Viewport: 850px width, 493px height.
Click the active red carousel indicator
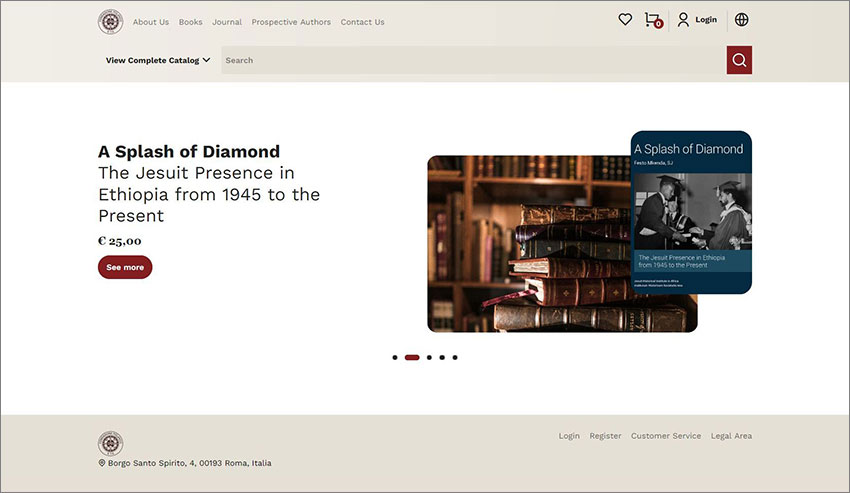click(412, 357)
